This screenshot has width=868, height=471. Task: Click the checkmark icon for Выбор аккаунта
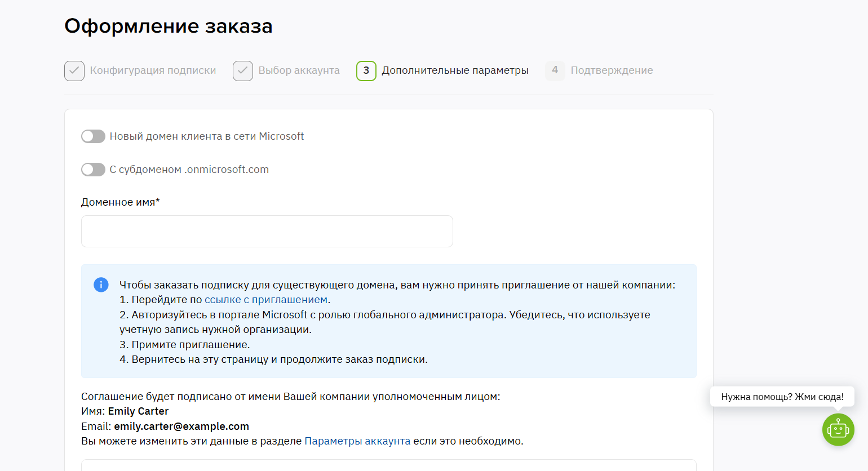coord(243,71)
